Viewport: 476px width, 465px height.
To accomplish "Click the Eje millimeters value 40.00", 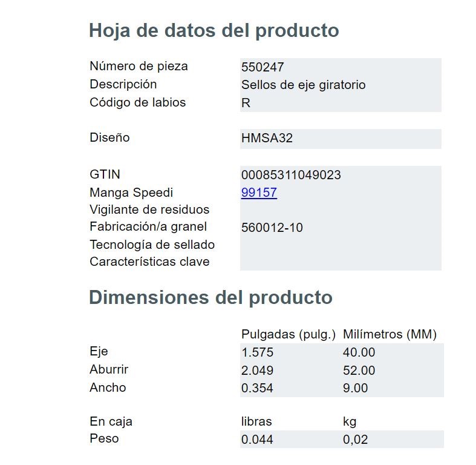I will (x=359, y=352).
